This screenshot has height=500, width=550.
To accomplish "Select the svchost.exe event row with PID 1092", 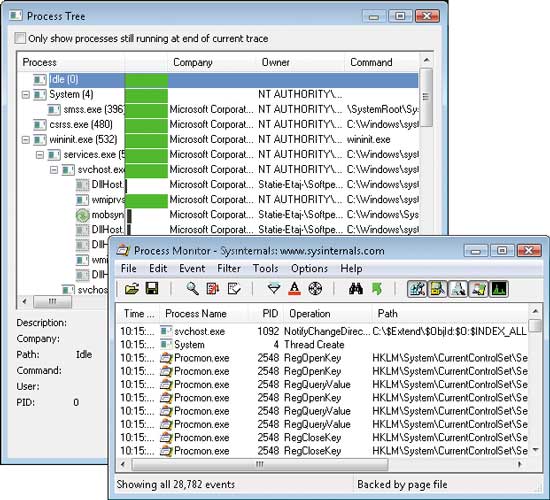I will click(x=322, y=331).
